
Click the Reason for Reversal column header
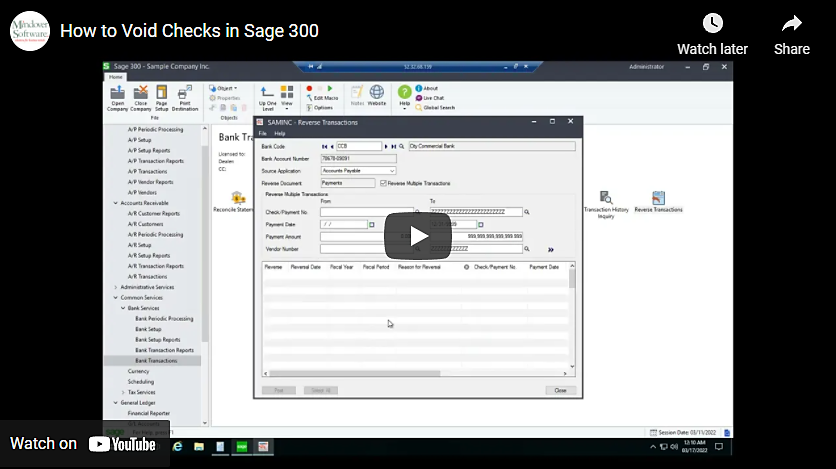[420, 267]
